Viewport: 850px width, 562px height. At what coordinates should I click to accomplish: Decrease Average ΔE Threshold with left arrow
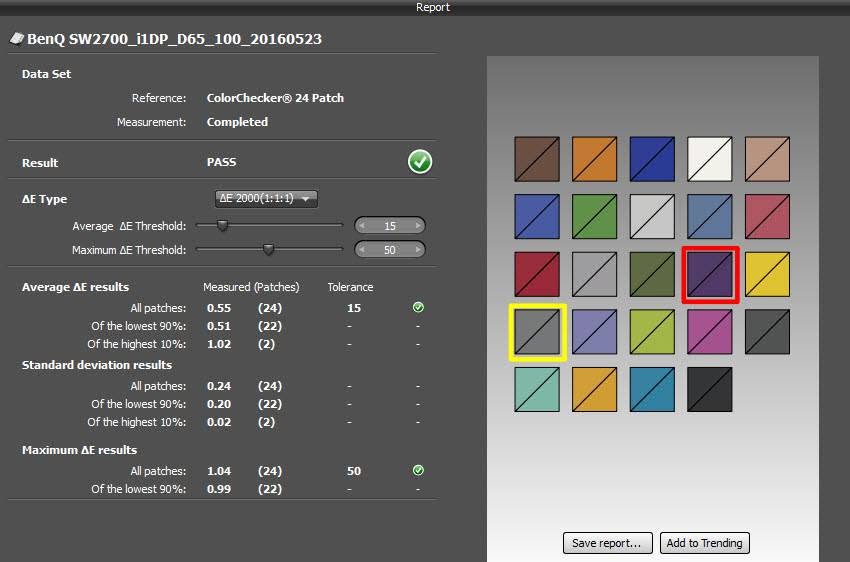click(362, 225)
